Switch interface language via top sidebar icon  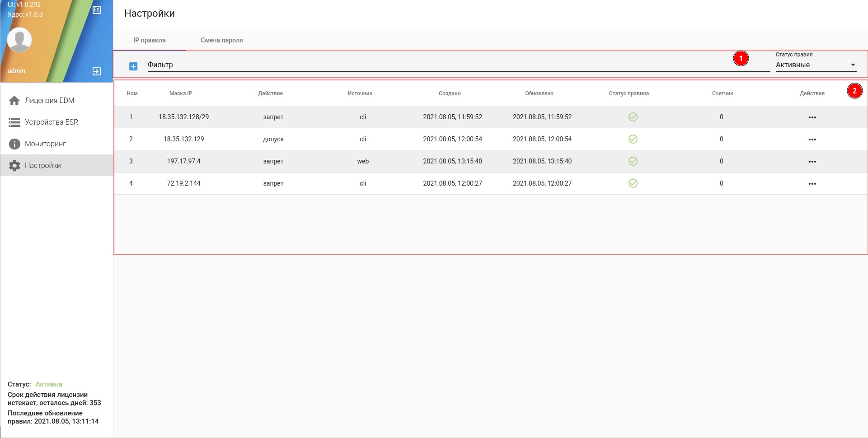pyautogui.click(x=97, y=10)
